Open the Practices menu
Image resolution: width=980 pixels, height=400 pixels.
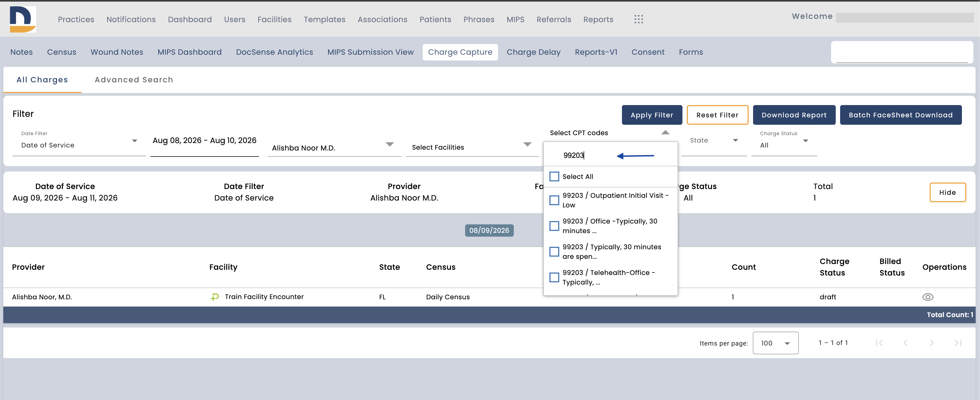click(x=76, y=19)
